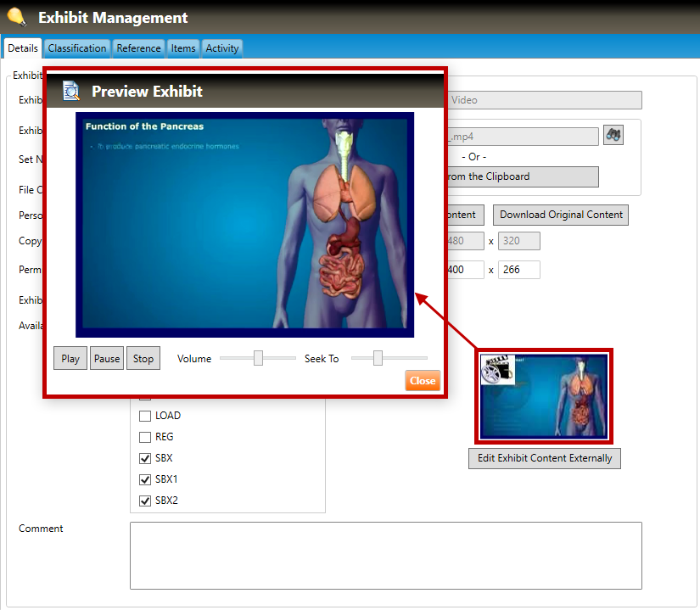Screen dimensions: 700x610
Task: Click the film reel icon on thumbnail
Action: tap(497, 371)
